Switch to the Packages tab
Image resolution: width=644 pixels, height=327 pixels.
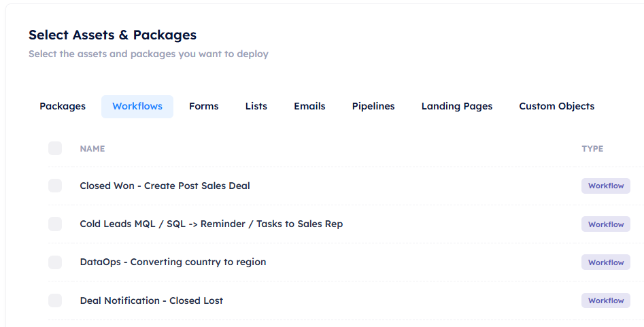coord(63,106)
